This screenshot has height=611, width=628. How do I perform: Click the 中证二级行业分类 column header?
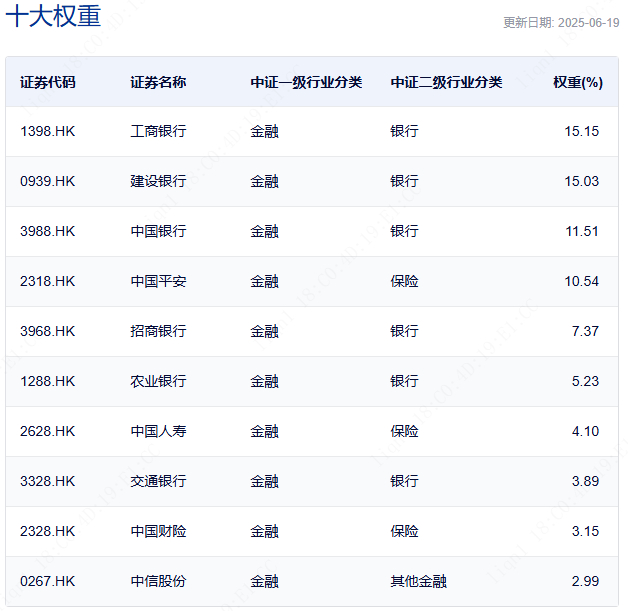point(446,82)
